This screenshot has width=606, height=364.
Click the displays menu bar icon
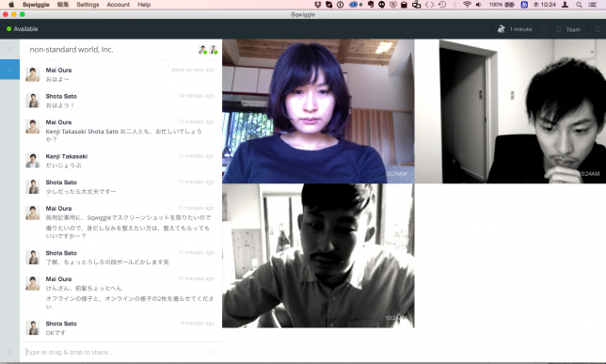(x=416, y=5)
